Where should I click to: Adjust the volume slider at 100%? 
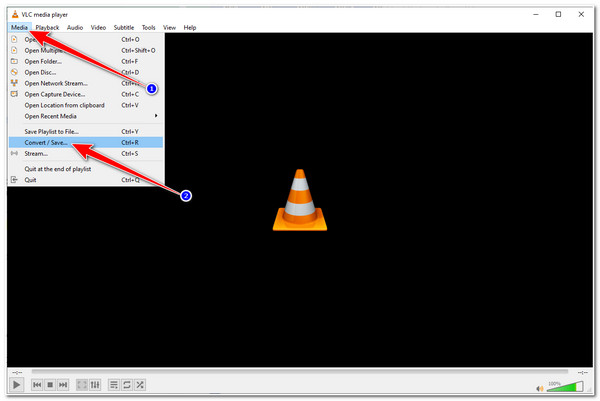[566, 386]
